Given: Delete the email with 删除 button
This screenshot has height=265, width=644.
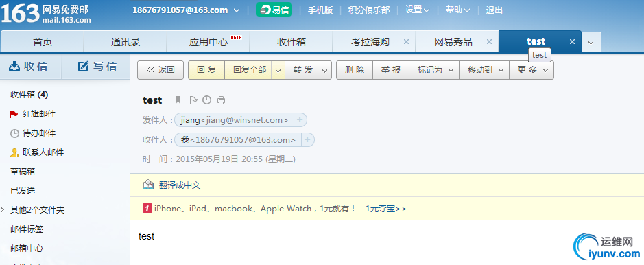Looking at the screenshot, I should (x=355, y=70).
